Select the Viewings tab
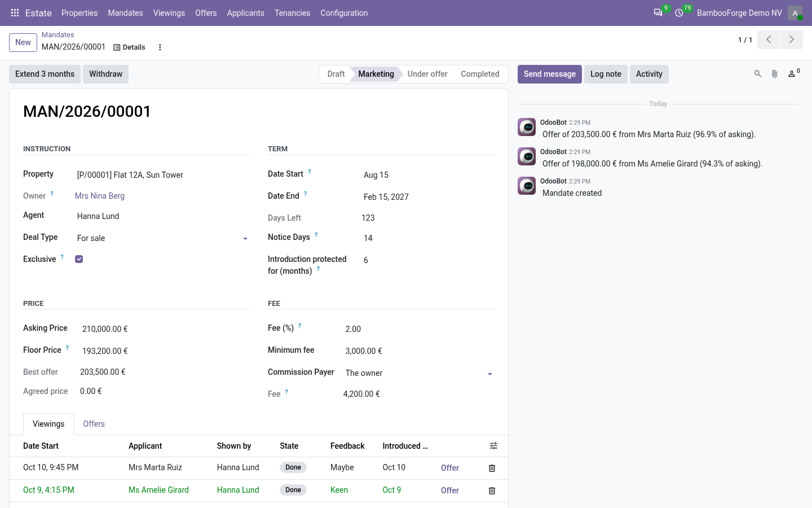This screenshot has height=508, width=812. (48, 424)
